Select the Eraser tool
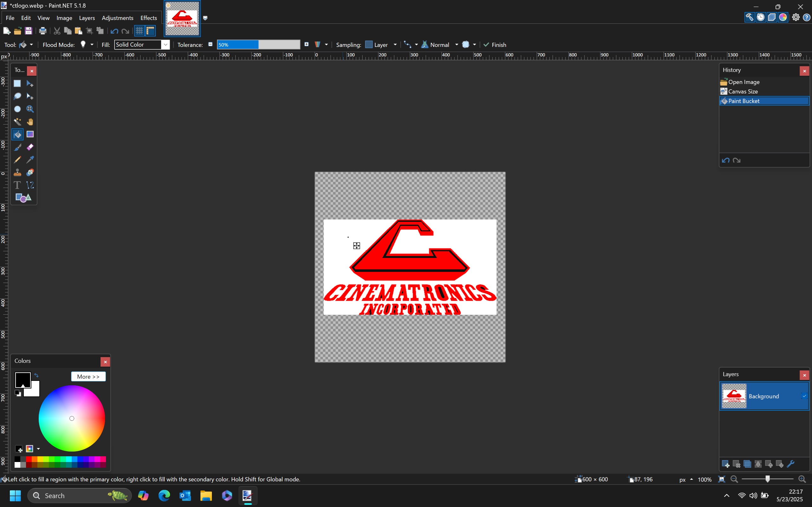Viewport: 812px width, 507px height. point(30,147)
